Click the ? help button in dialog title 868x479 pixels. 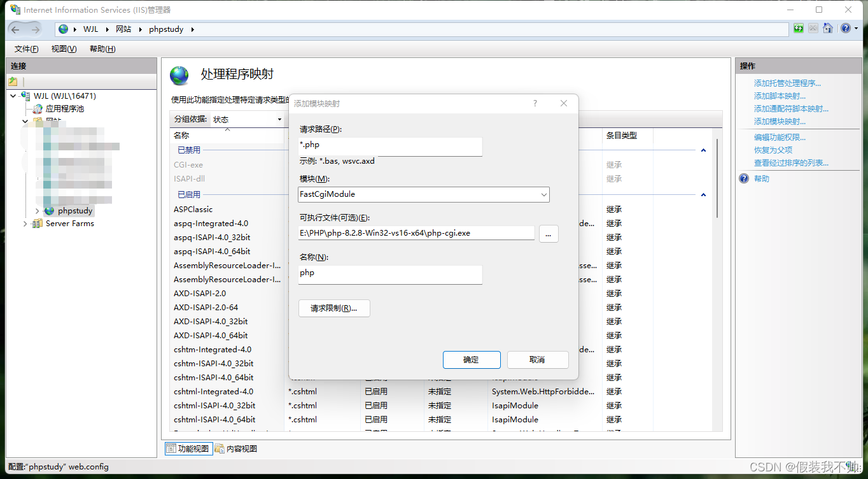click(535, 103)
